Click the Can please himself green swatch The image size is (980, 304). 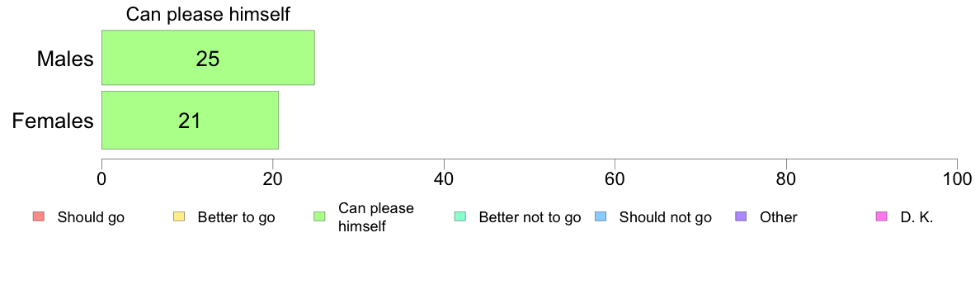click(x=318, y=217)
